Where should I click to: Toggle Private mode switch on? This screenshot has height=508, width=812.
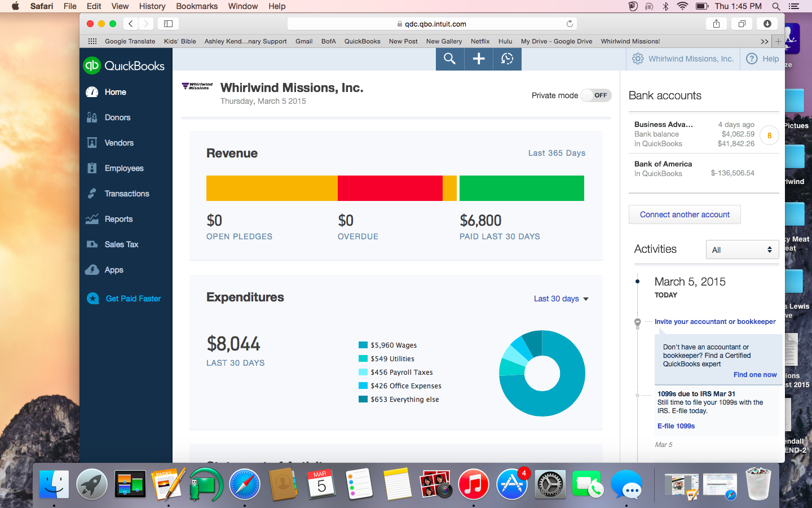pos(596,95)
